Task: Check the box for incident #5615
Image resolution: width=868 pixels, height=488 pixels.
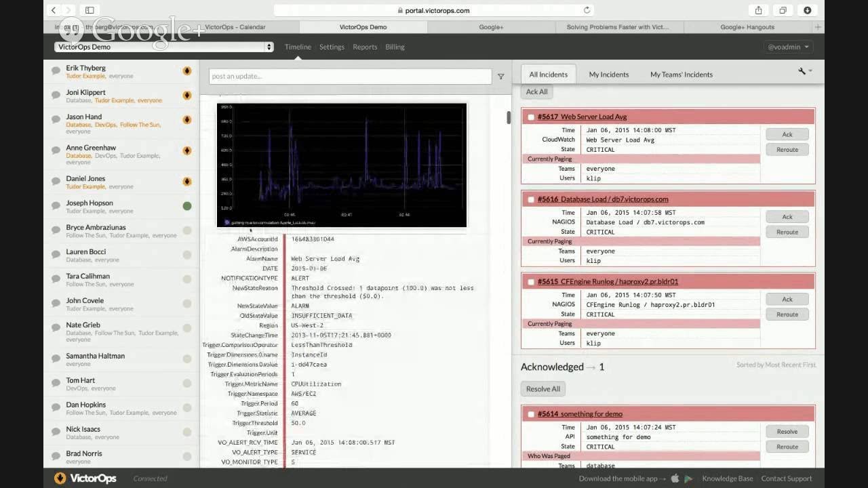Action: [531, 282]
